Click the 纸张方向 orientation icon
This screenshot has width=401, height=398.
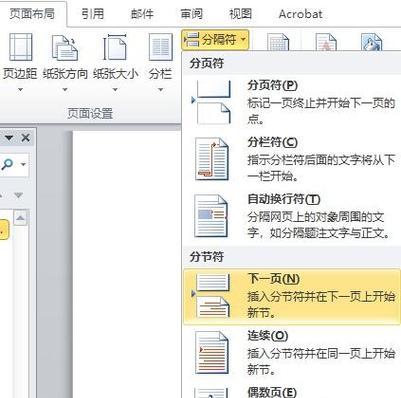point(65,47)
